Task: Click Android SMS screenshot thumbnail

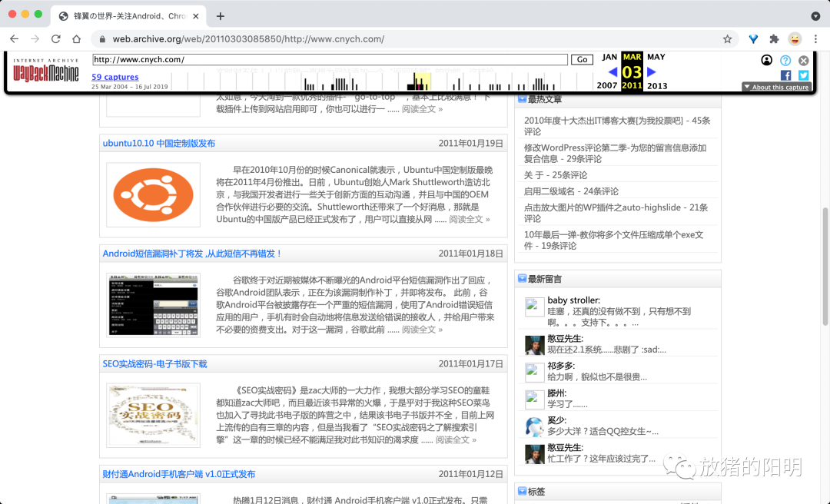Action: click(153, 305)
